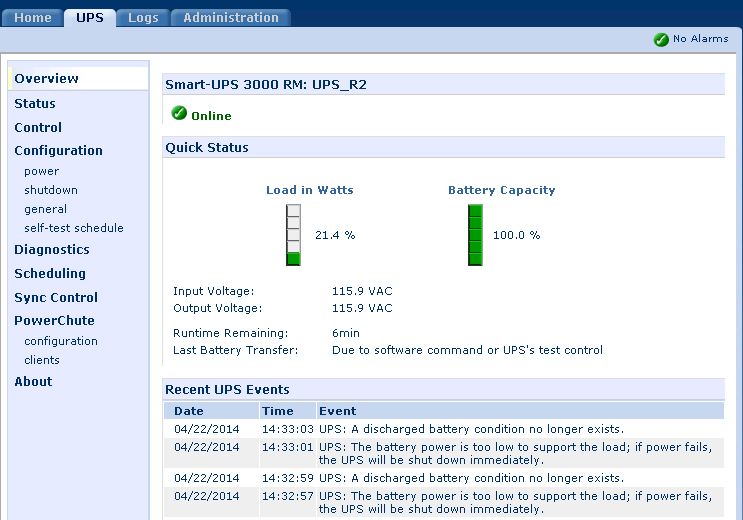This screenshot has width=743, height=520.
Task: Click the Runtime Remaining label
Action: point(230,333)
